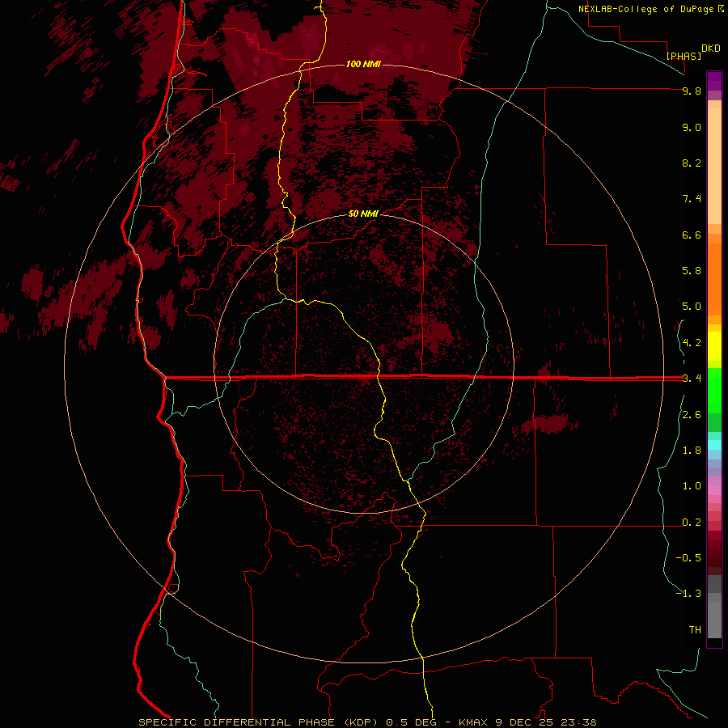
Task: Click the Specific Differential Phase caption at bottom
Action: click(368, 722)
